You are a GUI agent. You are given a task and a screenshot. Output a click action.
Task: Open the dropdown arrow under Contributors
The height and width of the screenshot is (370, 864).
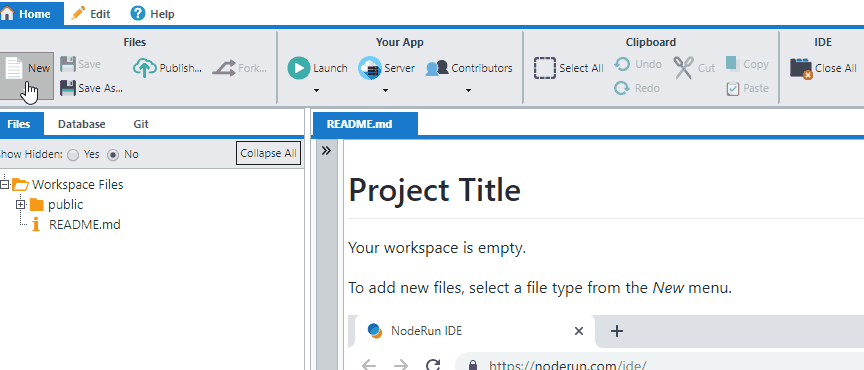pos(468,90)
